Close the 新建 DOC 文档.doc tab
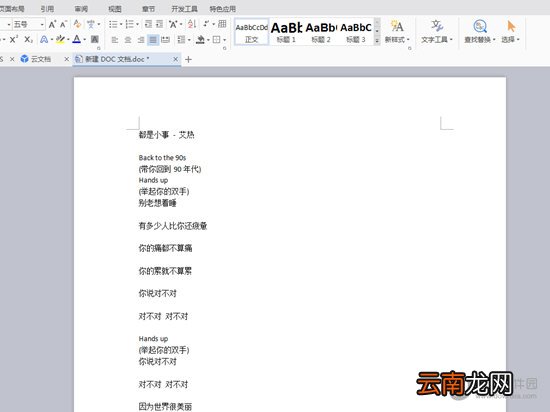 coord(175,59)
